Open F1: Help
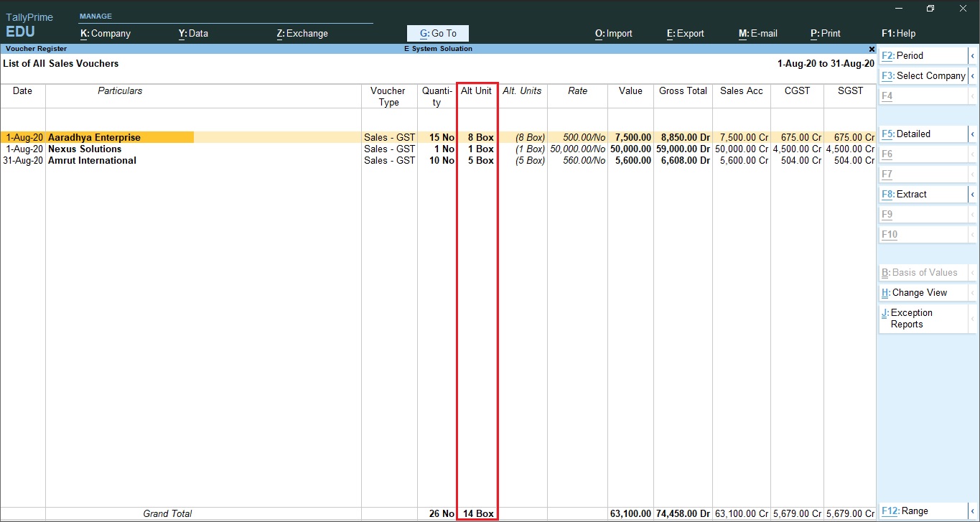Image resolution: width=980 pixels, height=522 pixels. coord(898,33)
